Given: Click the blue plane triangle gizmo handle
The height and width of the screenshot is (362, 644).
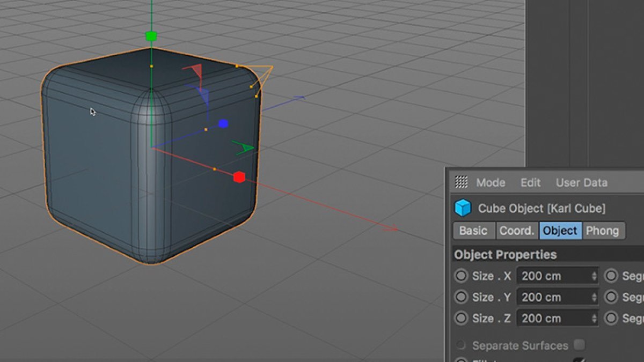Looking at the screenshot, I should (202, 96).
